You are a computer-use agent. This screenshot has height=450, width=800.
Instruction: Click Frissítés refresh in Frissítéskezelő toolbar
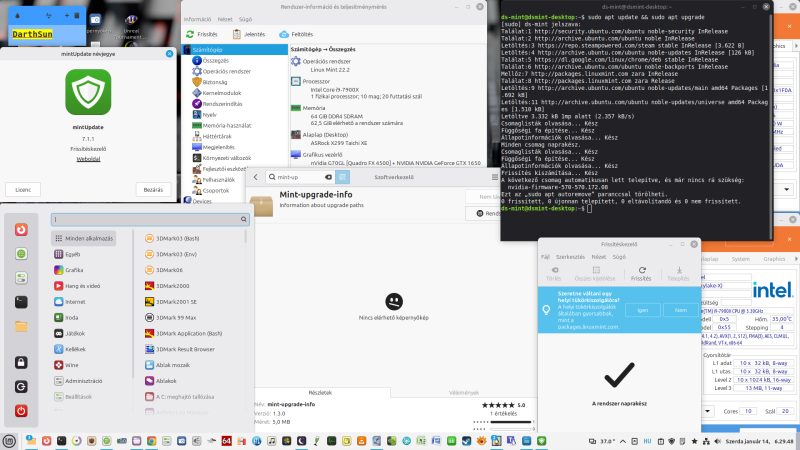[641, 273]
